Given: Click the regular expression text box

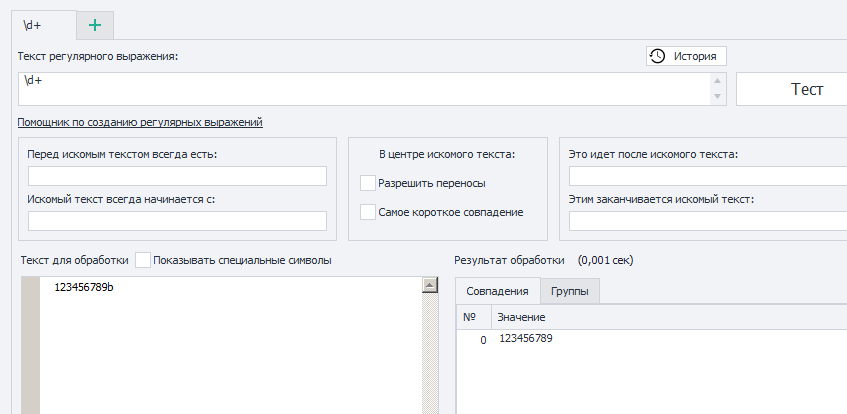Looking at the screenshot, I should 365,89.
